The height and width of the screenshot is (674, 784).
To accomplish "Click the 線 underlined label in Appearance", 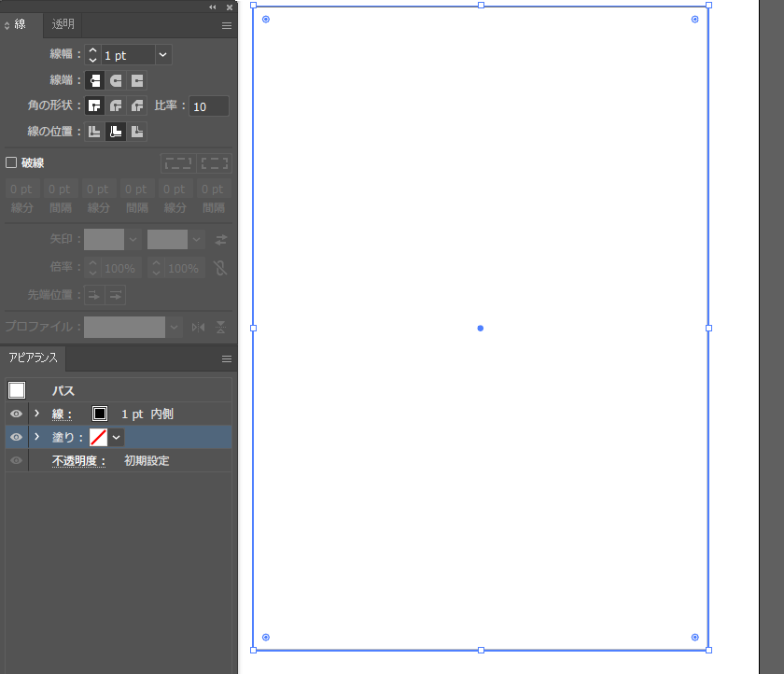I will (x=62, y=414).
